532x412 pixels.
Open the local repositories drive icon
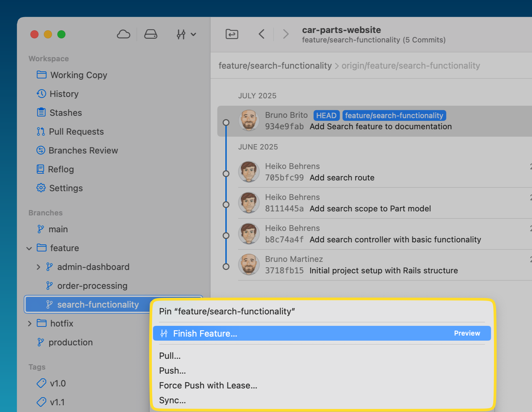click(x=151, y=34)
